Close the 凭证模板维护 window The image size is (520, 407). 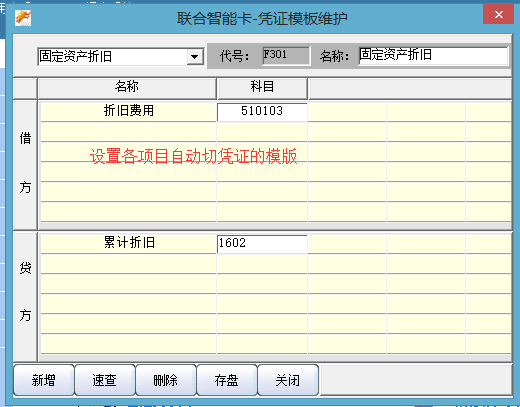pyautogui.click(x=498, y=14)
